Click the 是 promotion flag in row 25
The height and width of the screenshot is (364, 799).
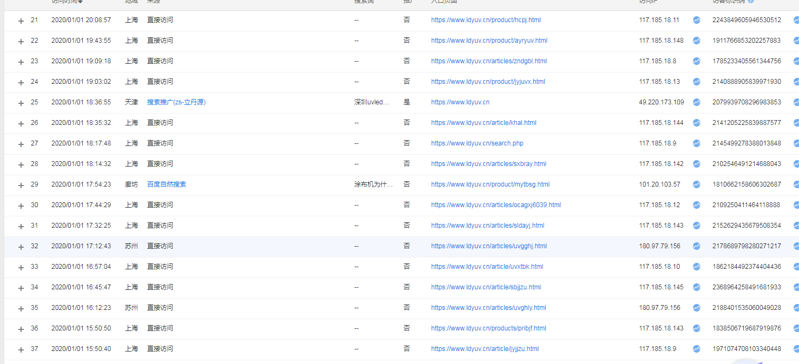pos(407,102)
